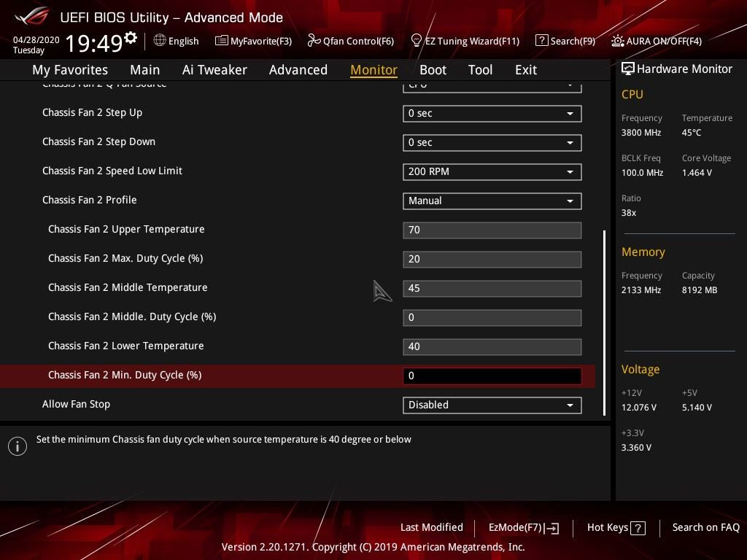Select the Chassis Fan 2 Speed Low Limit label

pyautogui.click(x=112, y=171)
